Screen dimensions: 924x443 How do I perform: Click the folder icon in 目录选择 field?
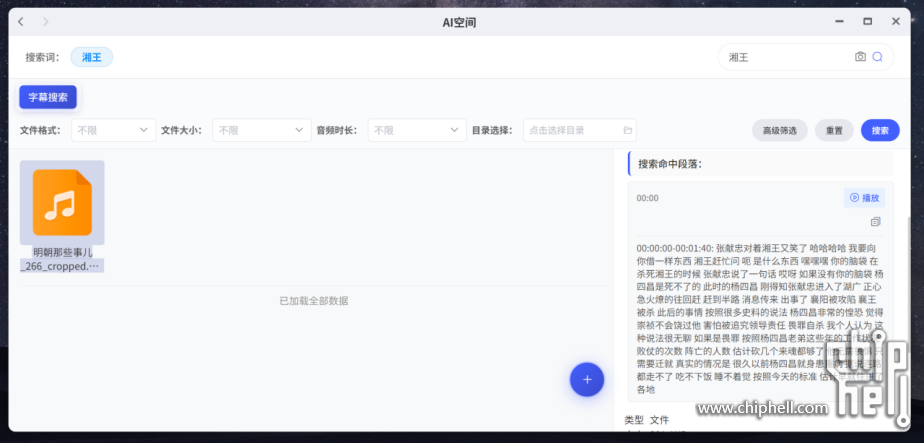[x=627, y=130]
